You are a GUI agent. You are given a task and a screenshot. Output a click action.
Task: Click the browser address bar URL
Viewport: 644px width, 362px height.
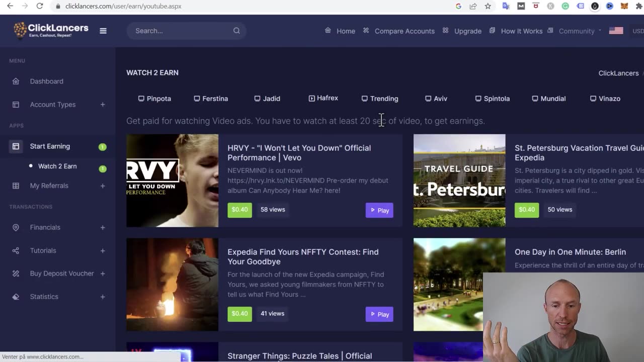[123, 6]
